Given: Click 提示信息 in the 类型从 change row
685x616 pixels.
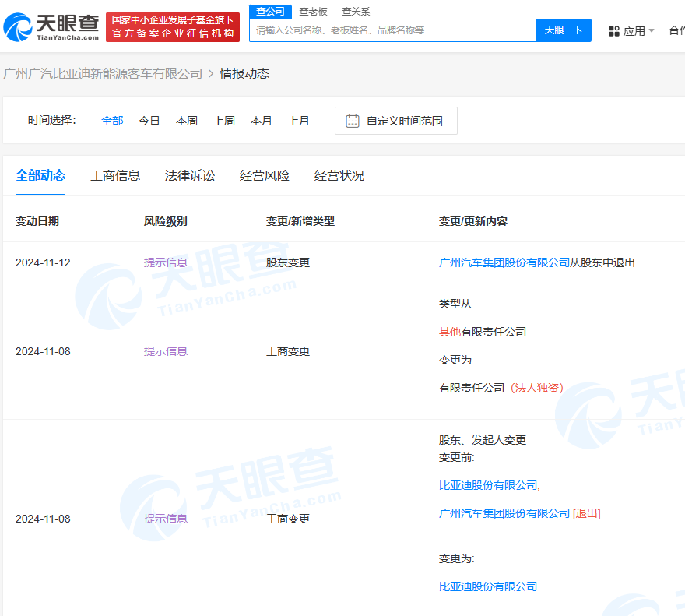Looking at the screenshot, I should [x=166, y=351].
